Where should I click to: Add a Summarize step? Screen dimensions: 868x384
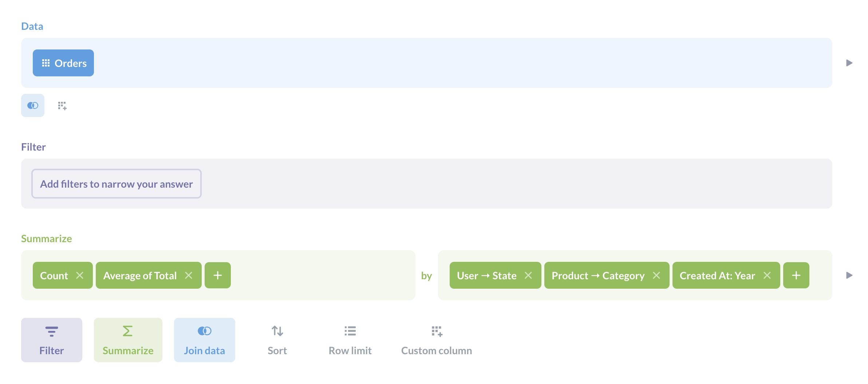(128, 340)
